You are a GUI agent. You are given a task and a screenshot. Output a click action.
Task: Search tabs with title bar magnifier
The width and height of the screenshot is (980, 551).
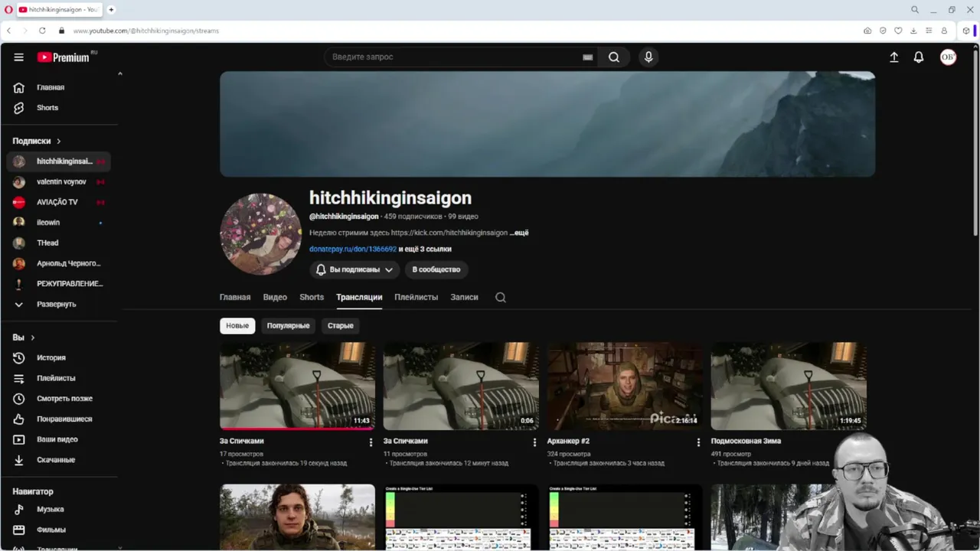(915, 10)
